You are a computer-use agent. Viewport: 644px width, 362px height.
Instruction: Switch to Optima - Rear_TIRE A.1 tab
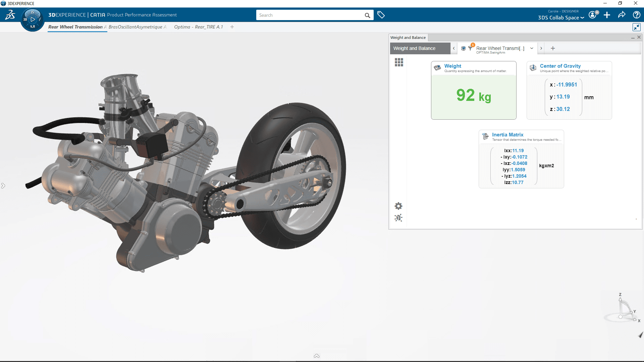[198, 27]
